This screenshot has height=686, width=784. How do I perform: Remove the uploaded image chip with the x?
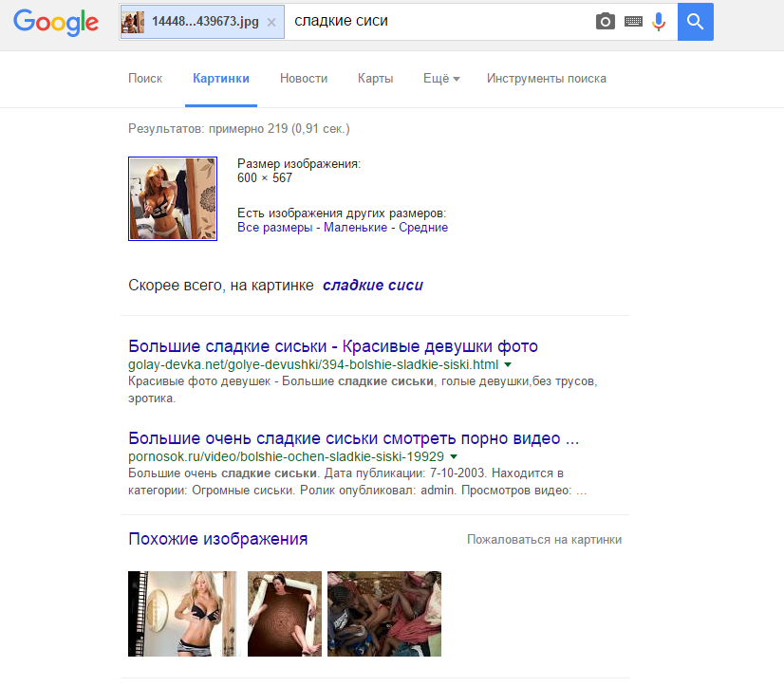click(x=271, y=22)
